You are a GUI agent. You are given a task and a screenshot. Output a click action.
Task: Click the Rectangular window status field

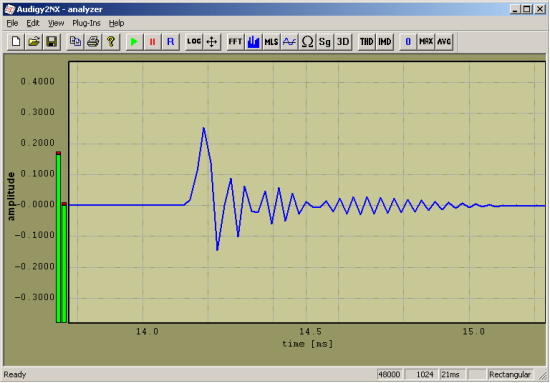tap(510, 375)
